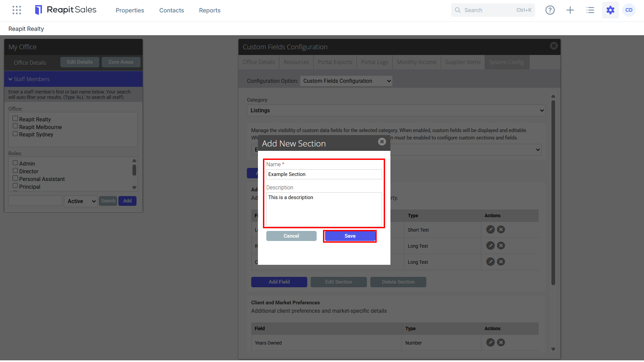644x362 pixels.
Task: Save the new section
Action: click(350, 236)
